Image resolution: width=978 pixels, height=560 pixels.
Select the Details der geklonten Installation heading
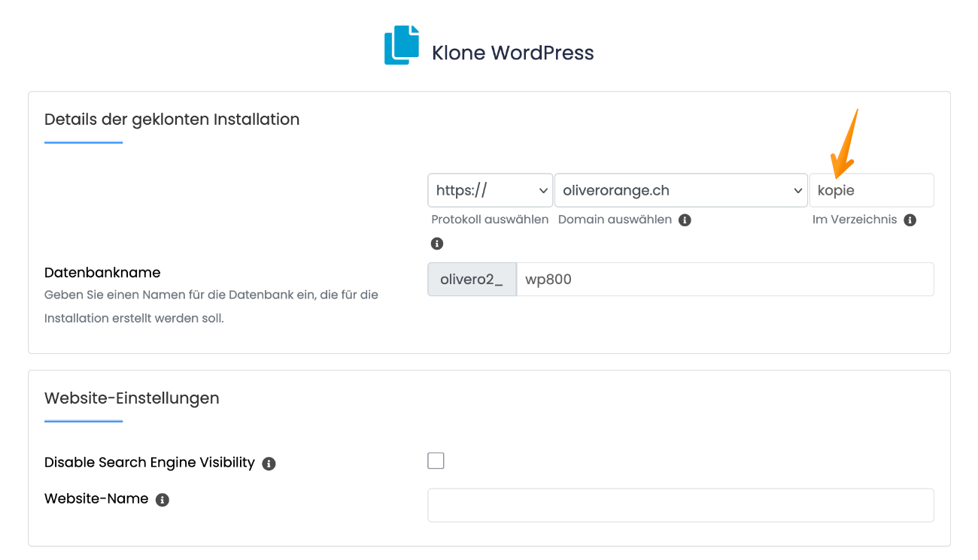[x=172, y=120]
